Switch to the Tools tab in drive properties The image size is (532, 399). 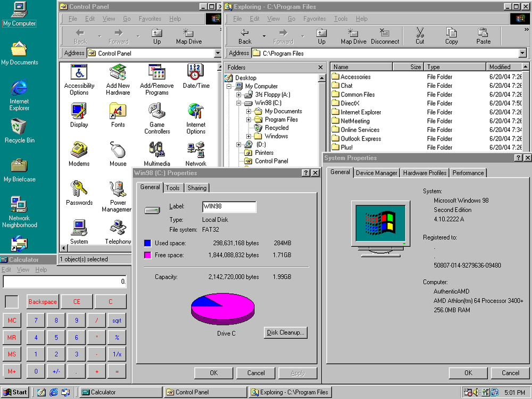pos(173,188)
